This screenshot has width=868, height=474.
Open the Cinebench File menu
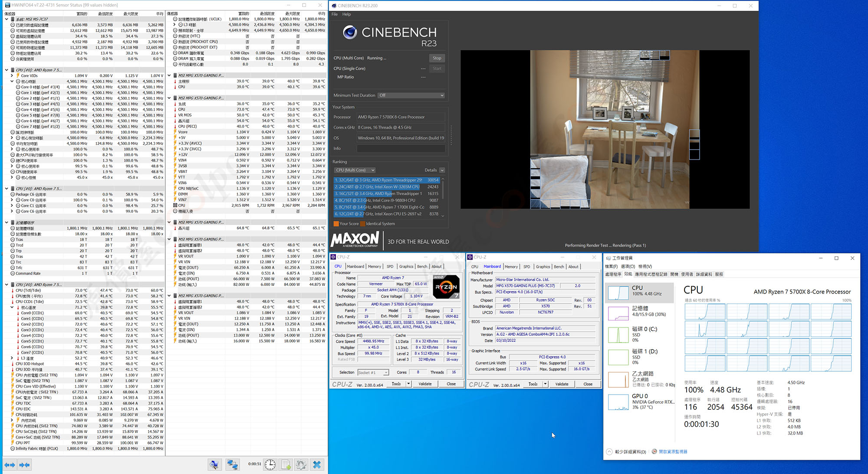[334, 14]
